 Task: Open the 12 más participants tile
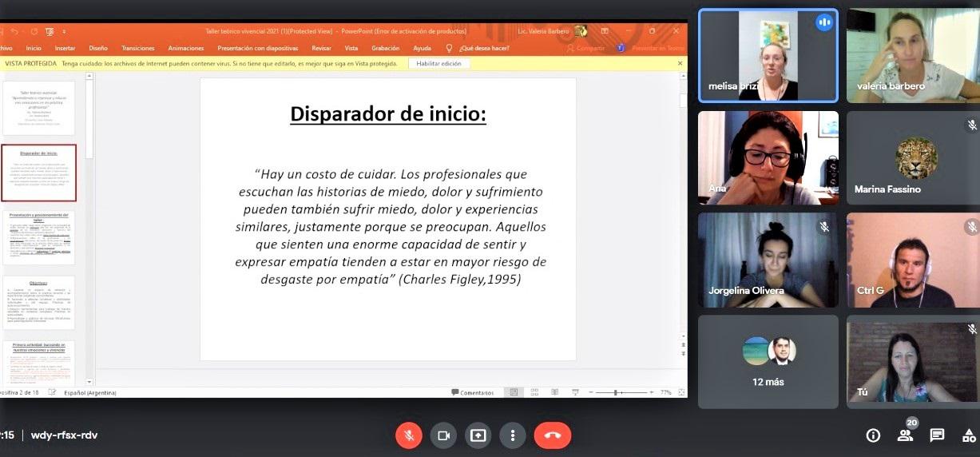[768, 362]
